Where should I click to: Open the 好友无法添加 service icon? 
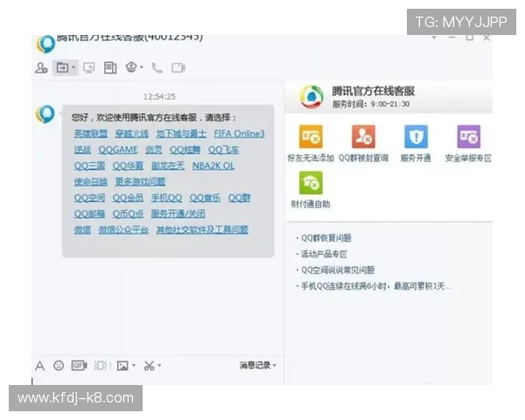[x=311, y=136]
